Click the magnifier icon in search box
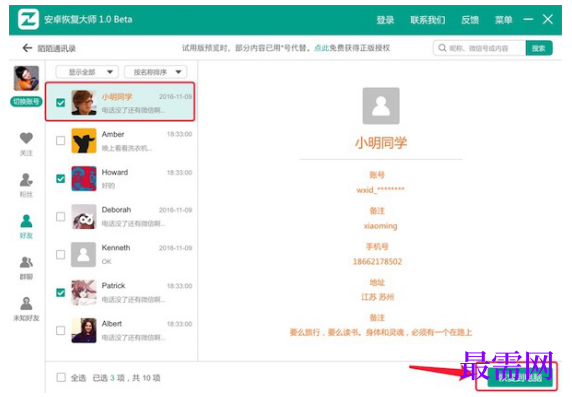The image size is (572, 397). [x=442, y=48]
